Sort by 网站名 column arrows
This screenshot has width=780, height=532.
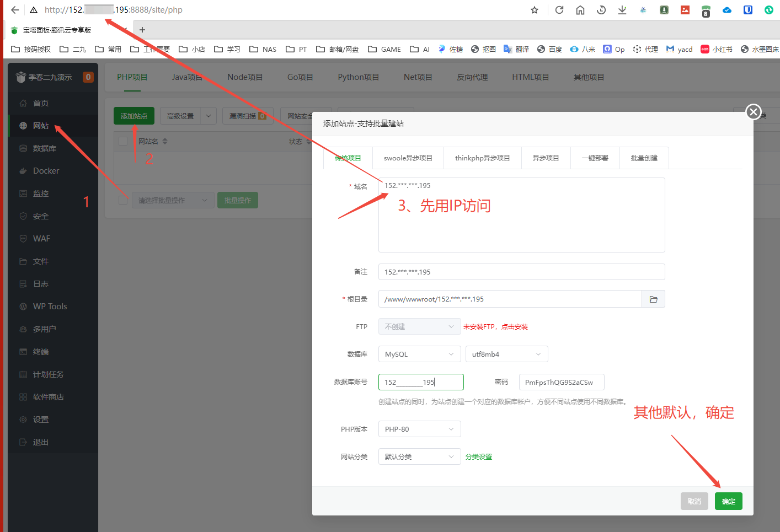click(165, 141)
